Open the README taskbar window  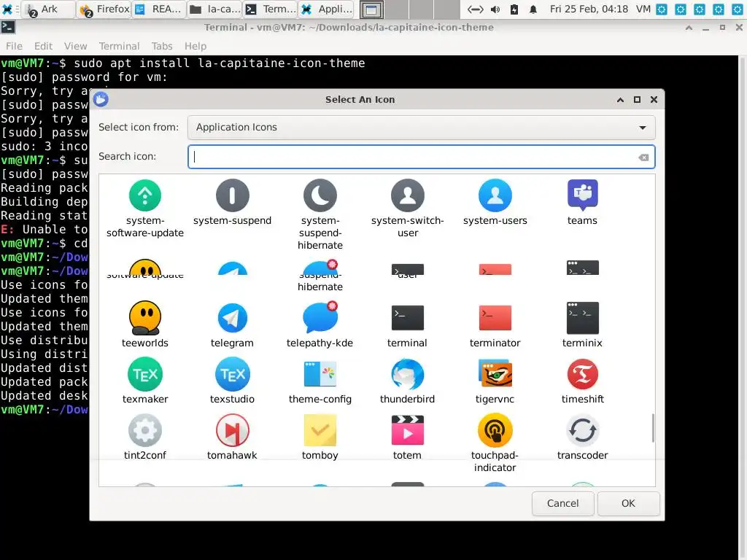point(159,9)
